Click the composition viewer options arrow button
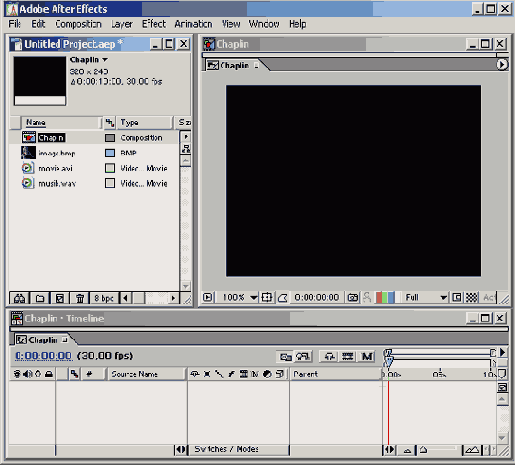This screenshot has height=465, width=515. pos(502,65)
